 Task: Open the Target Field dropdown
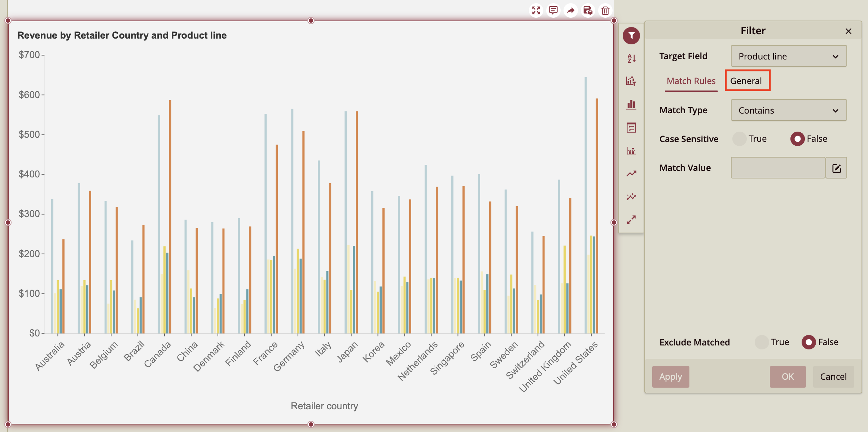coord(789,56)
